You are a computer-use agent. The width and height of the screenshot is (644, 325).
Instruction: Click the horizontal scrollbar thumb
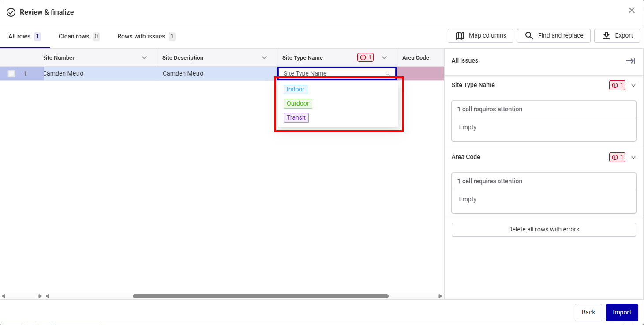(x=260, y=296)
